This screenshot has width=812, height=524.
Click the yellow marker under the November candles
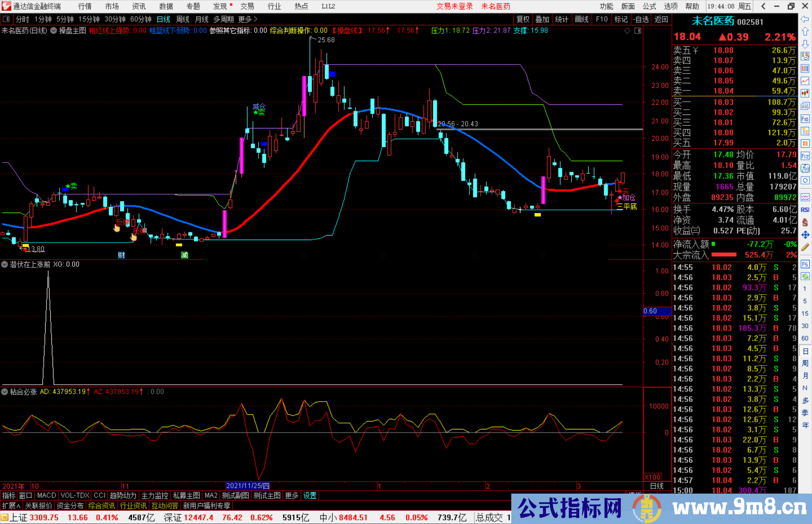coord(179,245)
